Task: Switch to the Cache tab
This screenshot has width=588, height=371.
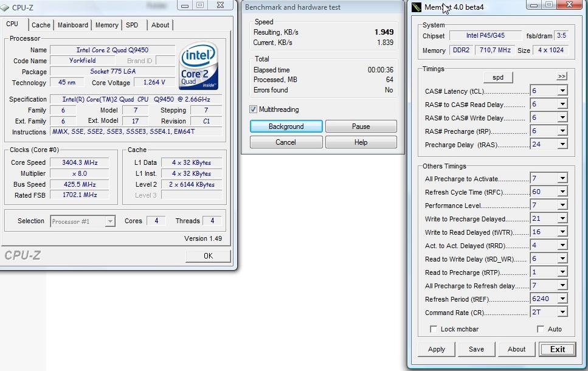Action: click(41, 25)
